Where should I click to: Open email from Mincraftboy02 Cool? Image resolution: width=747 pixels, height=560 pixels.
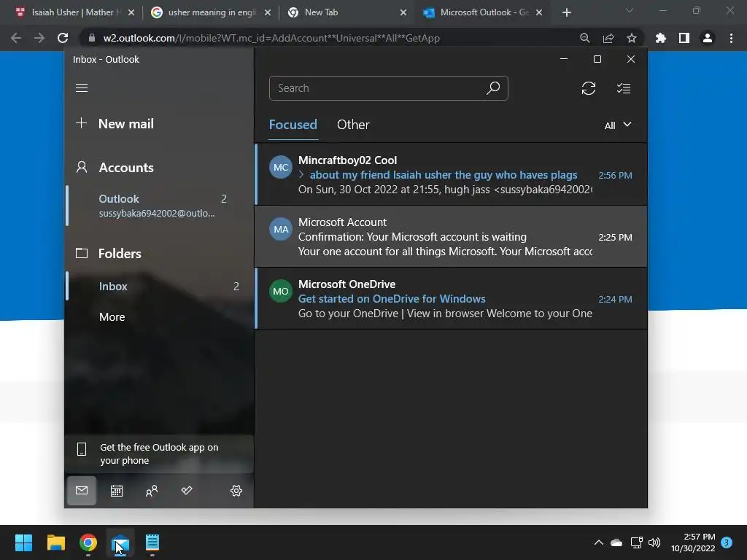[x=451, y=174]
